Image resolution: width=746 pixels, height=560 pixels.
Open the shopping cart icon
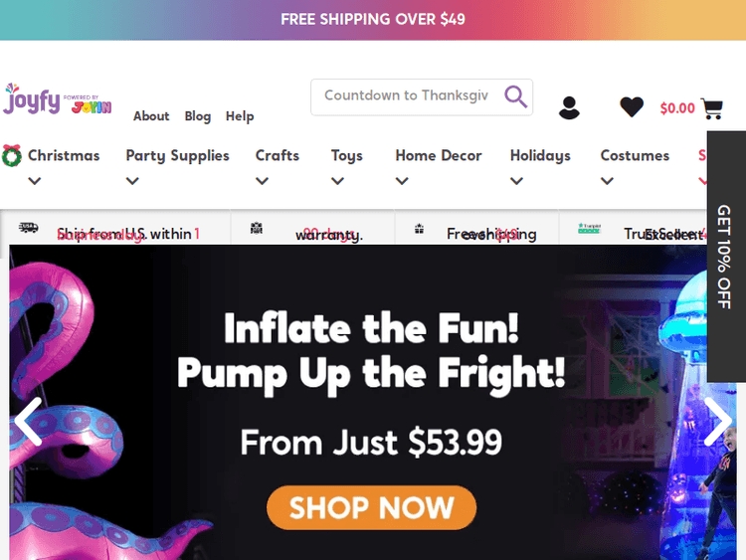(712, 109)
